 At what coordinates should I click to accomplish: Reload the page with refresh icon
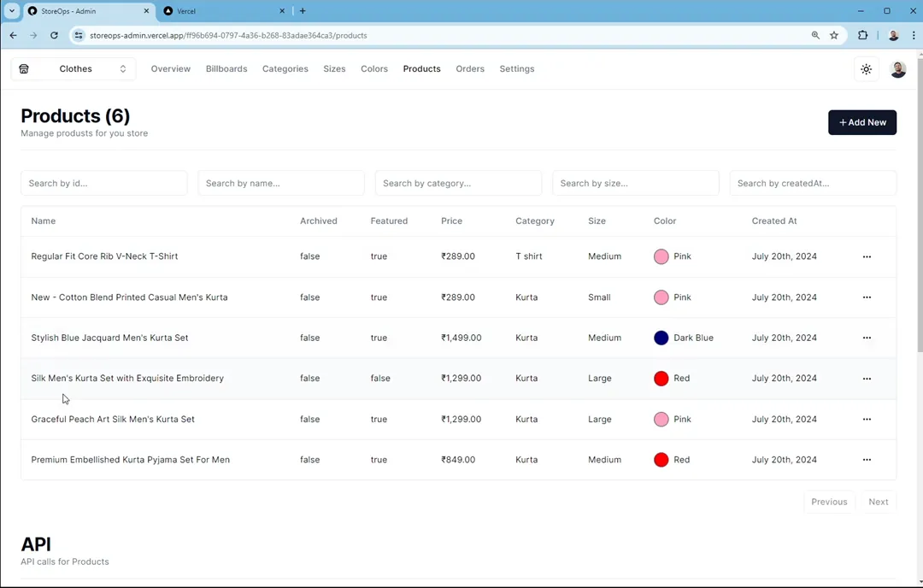click(x=54, y=35)
